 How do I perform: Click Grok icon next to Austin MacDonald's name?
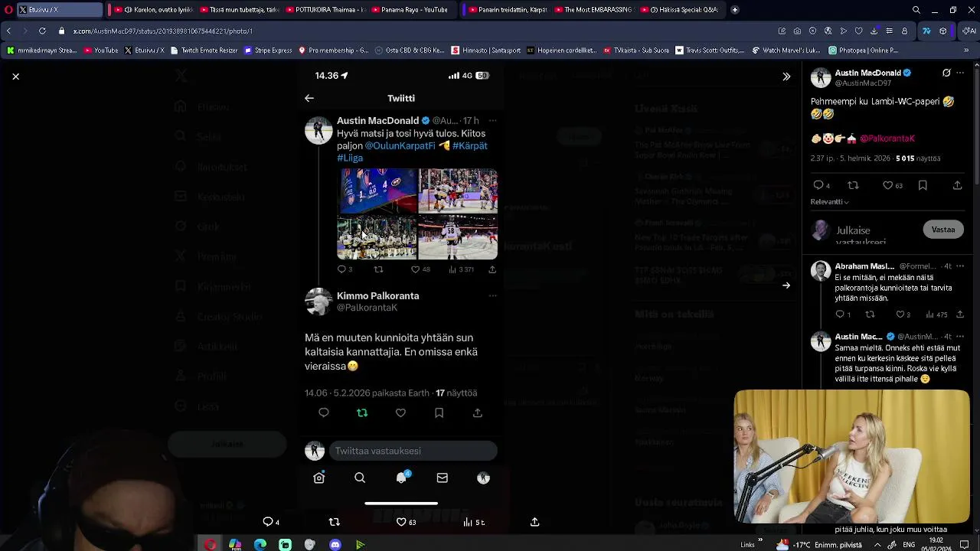point(946,73)
